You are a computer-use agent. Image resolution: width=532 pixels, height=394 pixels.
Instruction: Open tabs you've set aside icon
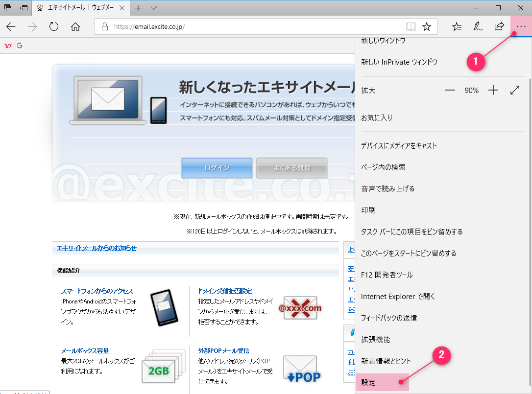point(7,7)
